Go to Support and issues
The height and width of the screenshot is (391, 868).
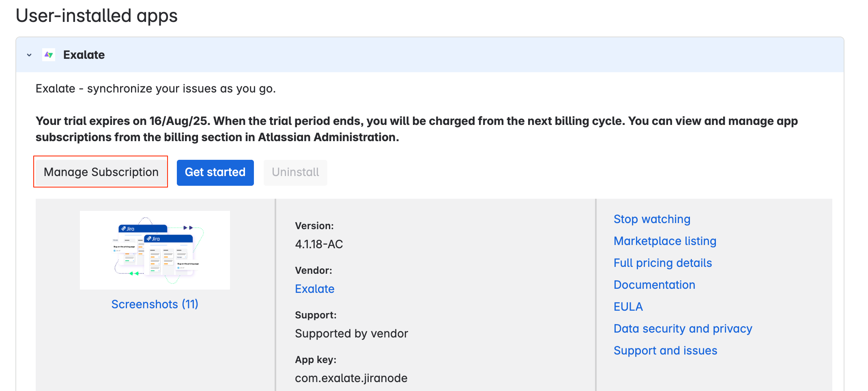(665, 350)
